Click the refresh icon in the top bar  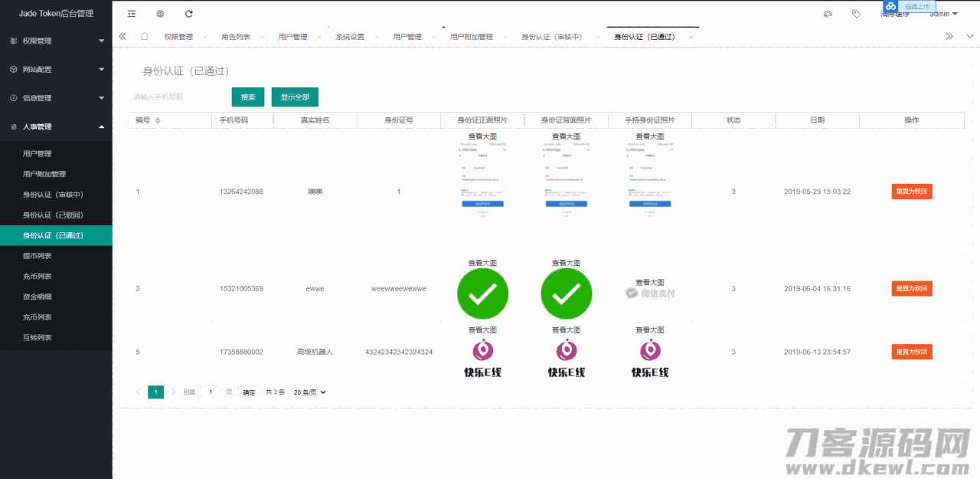coord(187,14)
